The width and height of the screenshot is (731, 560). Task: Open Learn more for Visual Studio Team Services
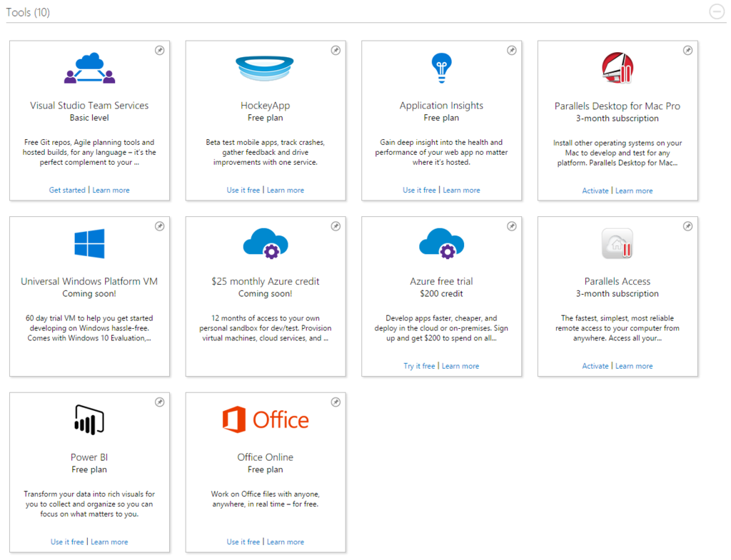pyautogui.click(x=111, y=190)
